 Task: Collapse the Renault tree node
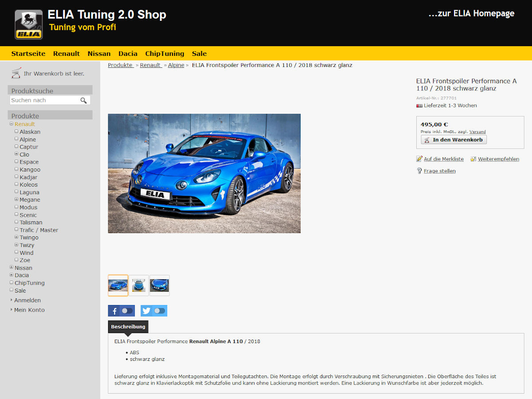[12, 124]
